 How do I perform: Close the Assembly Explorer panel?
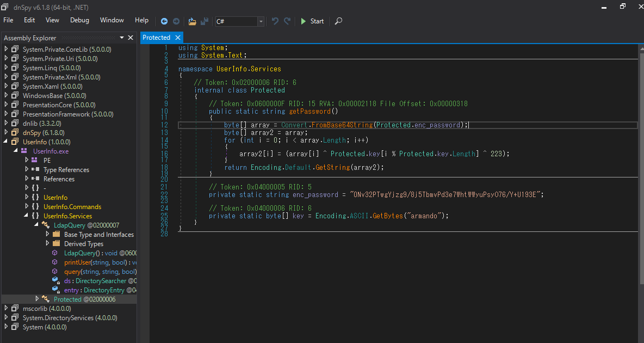pyautogui.click(x=131, y=38)
